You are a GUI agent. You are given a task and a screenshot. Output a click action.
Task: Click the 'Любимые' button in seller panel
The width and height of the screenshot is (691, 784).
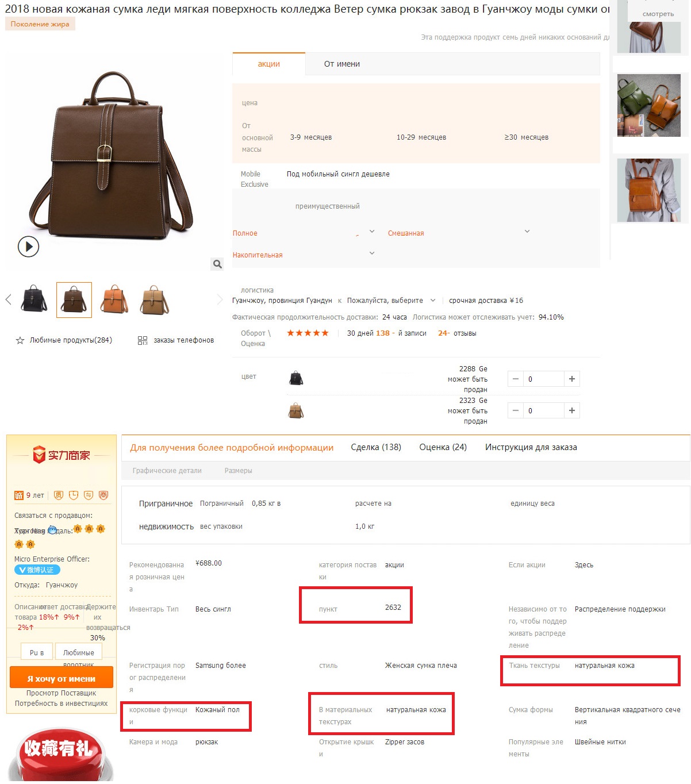(79, 653)
